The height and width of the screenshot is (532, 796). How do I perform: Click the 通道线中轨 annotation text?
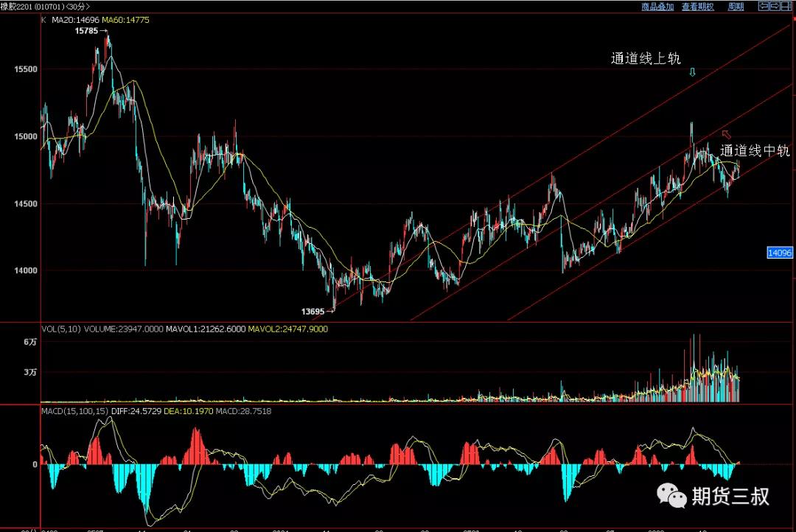point(755,150)
